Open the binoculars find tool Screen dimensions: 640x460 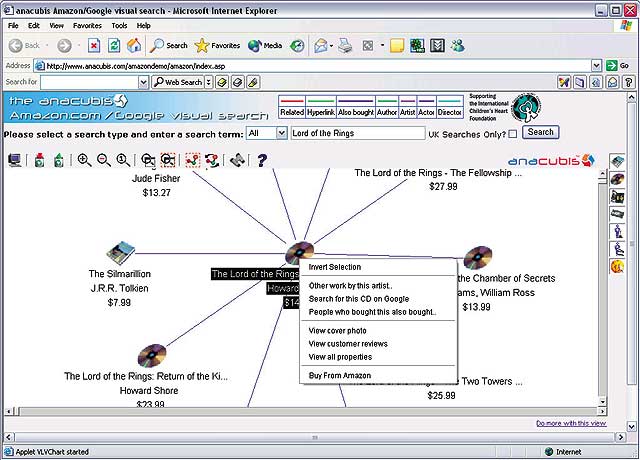(x=237, y=160)
